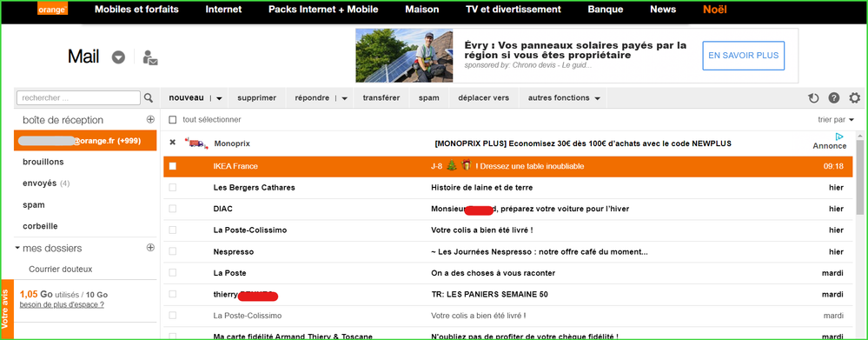Click the search magnifier icon

[149, 98]
